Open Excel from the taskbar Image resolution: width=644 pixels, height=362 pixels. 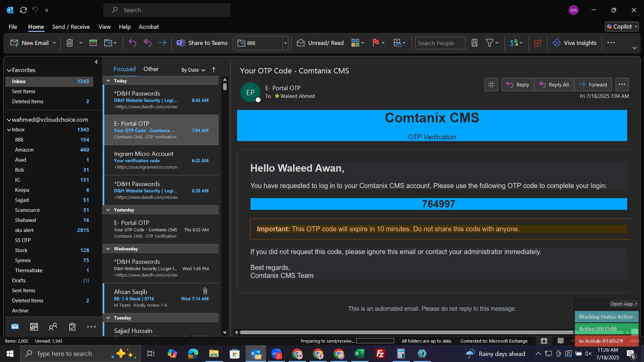tap(360, 354)
